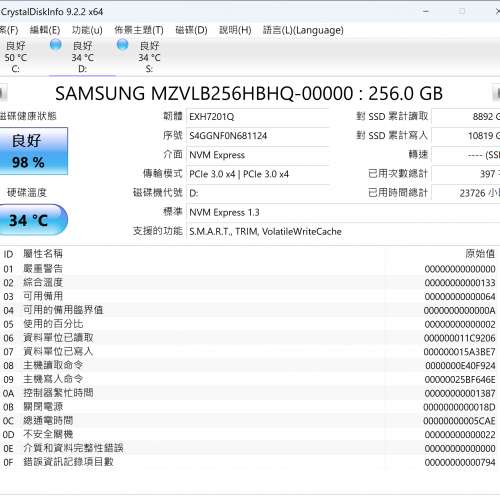Select attribute row 05 使用的百分比
The width and height of the screenshot is (500, 500).
[x=249, y=324]
